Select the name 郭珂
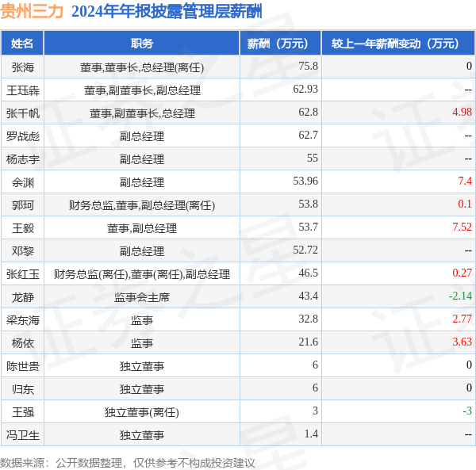Screen dimensions: 476x470 coord(23,205)
